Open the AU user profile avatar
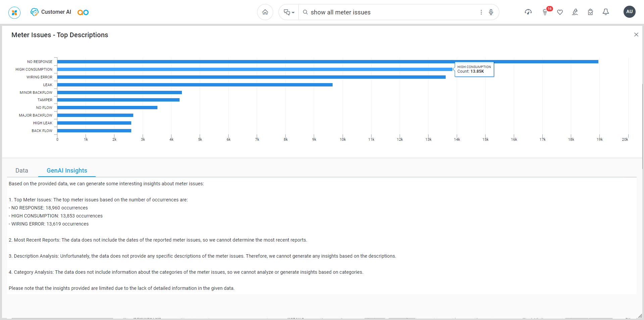Viewport: 644px width, 320px height. click(x=629, y=12)
